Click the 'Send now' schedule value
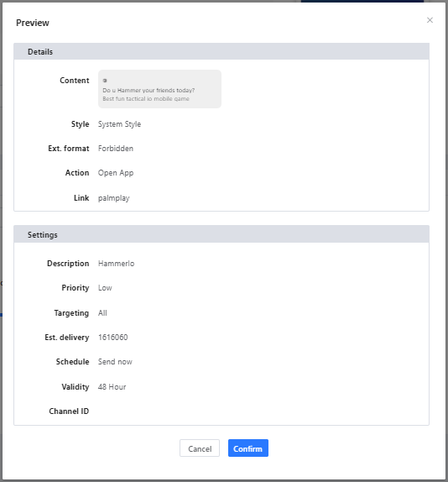 point(115,362)
